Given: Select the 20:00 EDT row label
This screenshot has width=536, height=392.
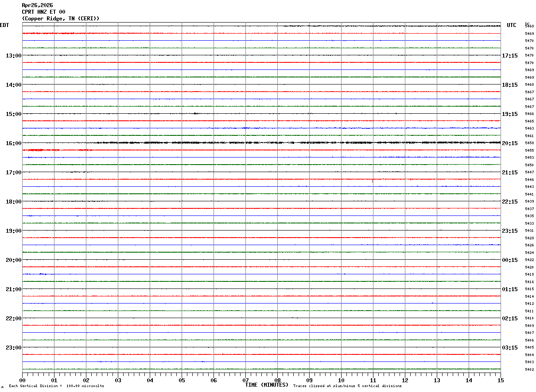Looking at the screenshot, I should 13,260.
